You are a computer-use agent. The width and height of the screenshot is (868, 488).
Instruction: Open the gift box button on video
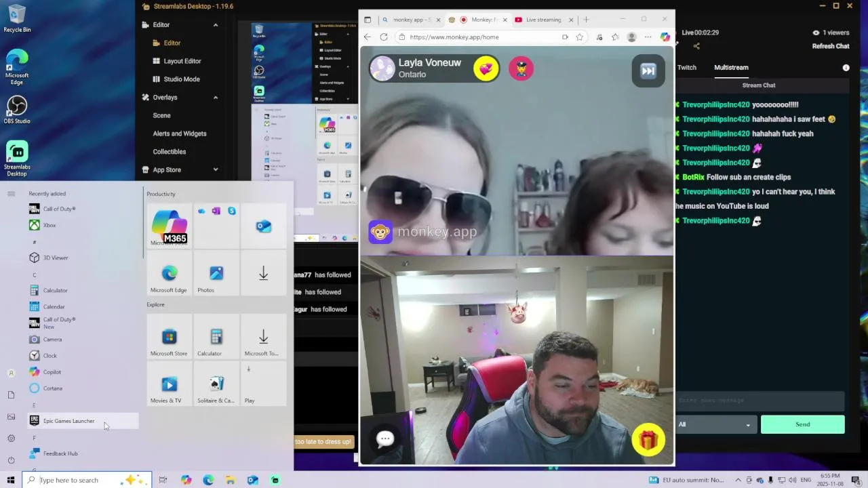pyautogui.click(x=648, y=441)
